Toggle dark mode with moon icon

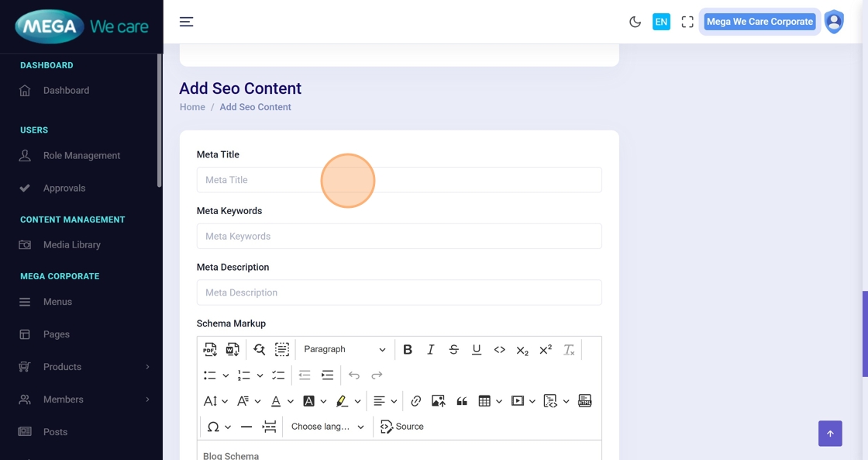pyautogui.click(x=635, y=22)
